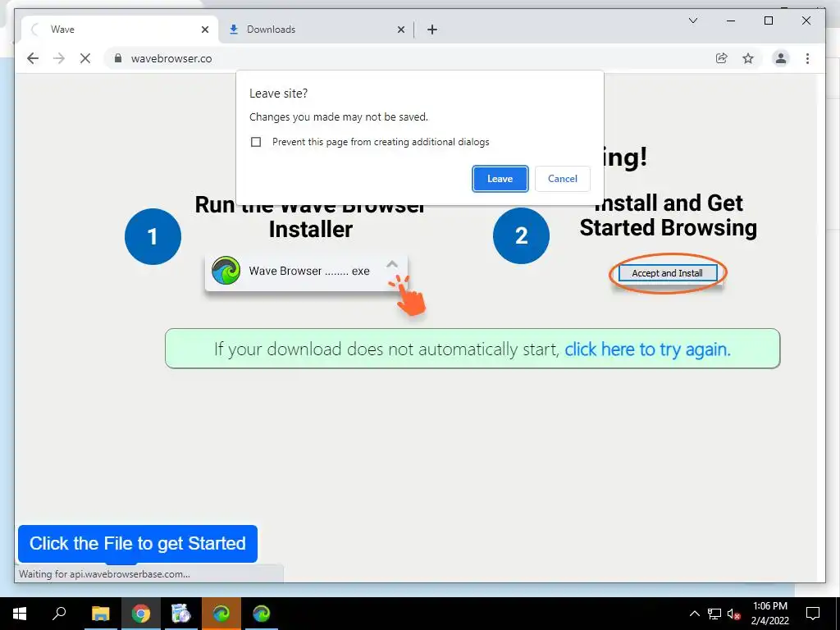Image resolution: width=840 pixels, height=630 pixels.
Task: Click the 'click here to try again' link
Action: tap(648, 349)
